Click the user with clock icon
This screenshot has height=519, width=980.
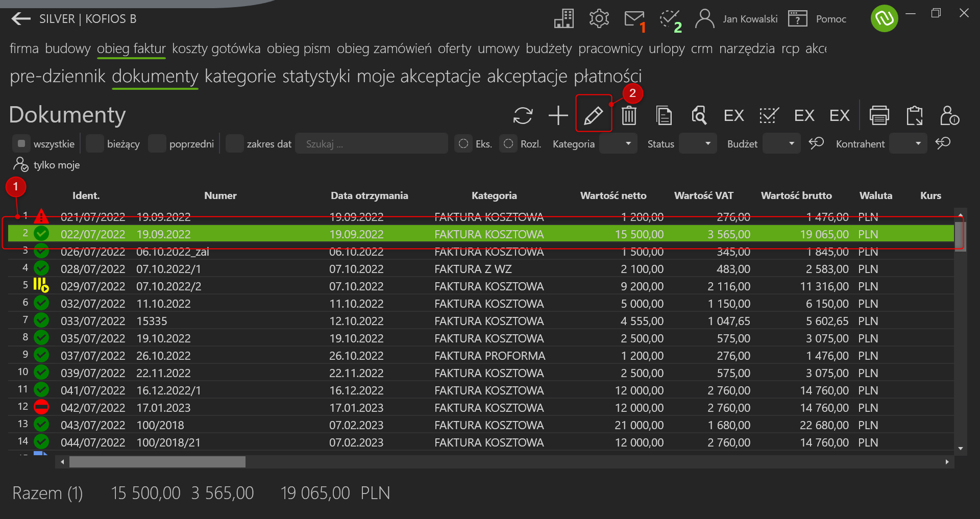(949, 115)
